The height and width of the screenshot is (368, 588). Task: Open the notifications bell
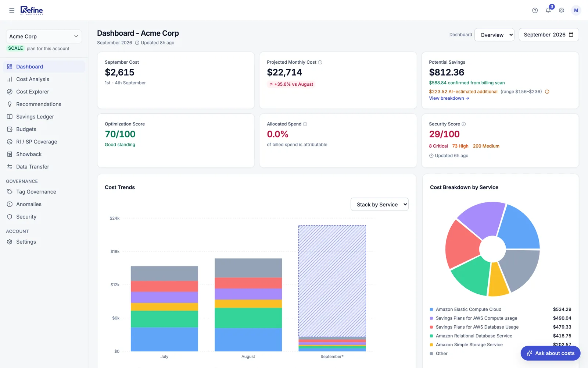pos(548,10)
